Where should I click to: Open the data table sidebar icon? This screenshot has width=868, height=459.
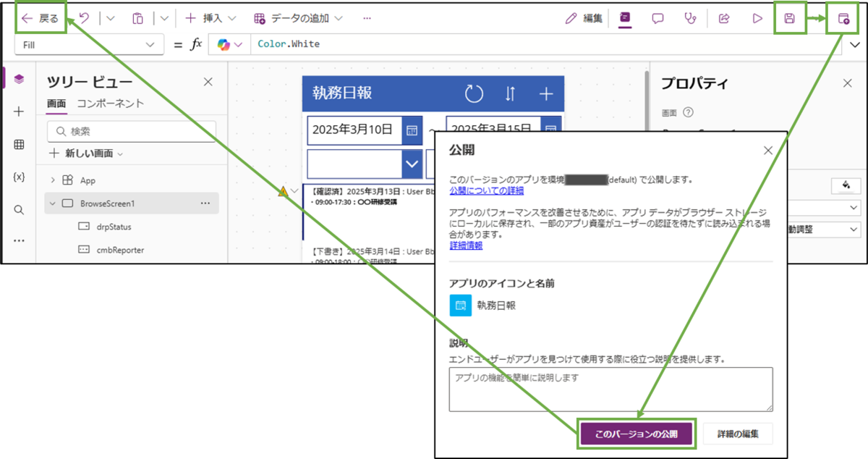19,145
